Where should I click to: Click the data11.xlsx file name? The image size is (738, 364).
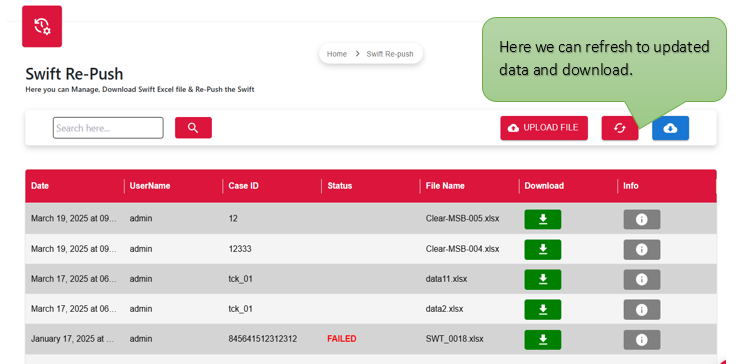pyautogui.click(x=446, y=279)
